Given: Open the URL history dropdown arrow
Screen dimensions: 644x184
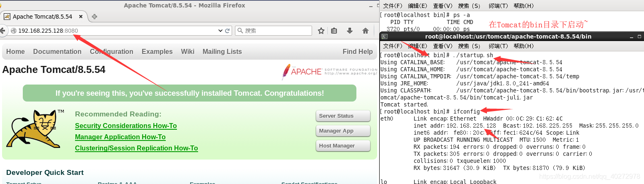Looking at the screenshot, I should point(220,31).
